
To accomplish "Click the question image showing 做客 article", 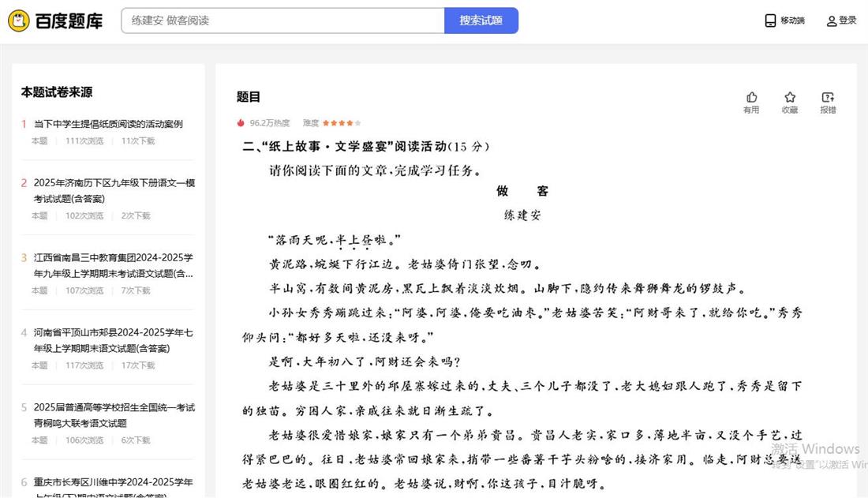I will click(521, 316).
